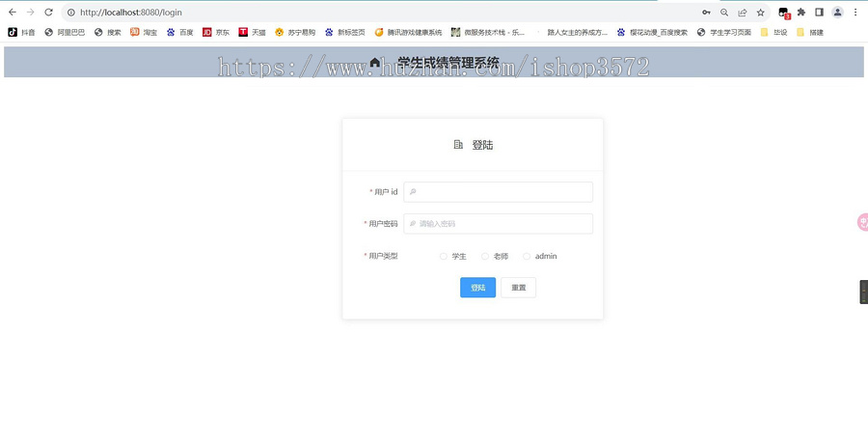The width and height of the screenshot is (868, 447).
Task: Open the 百度 bookmark
Action: point(180,32)
